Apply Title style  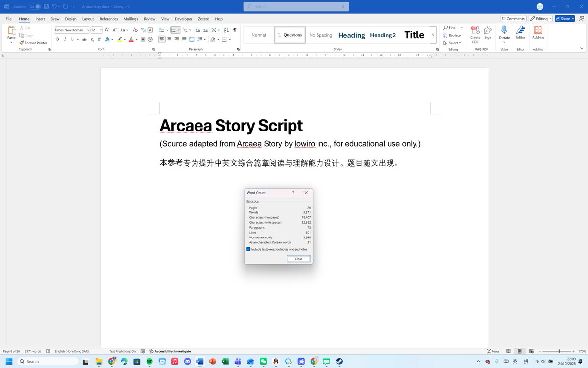coord(414,35)
